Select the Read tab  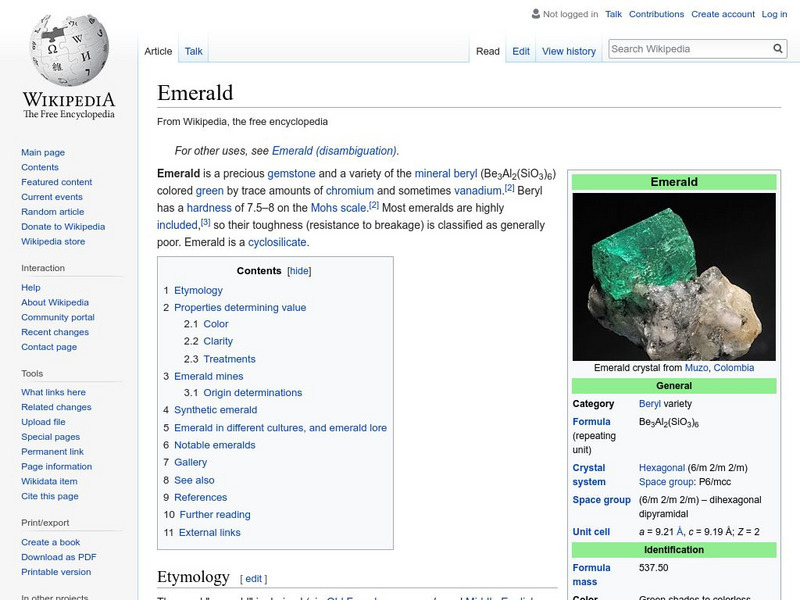[487, 51]
